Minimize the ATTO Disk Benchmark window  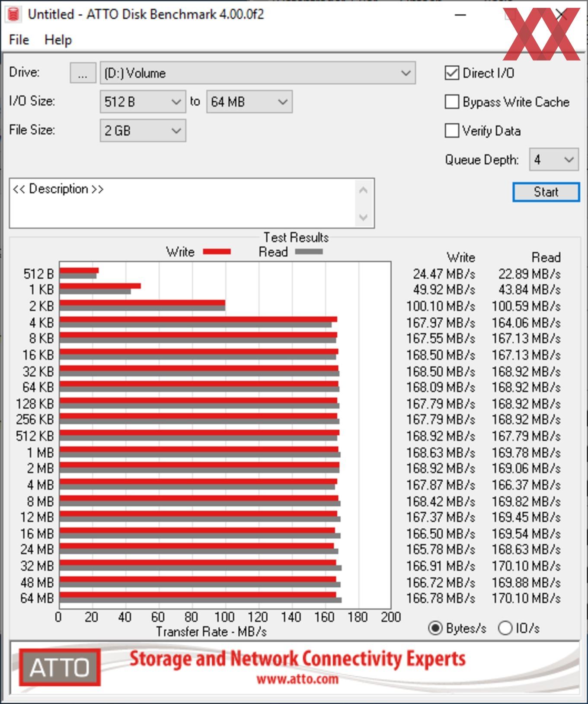pos(460,15)
